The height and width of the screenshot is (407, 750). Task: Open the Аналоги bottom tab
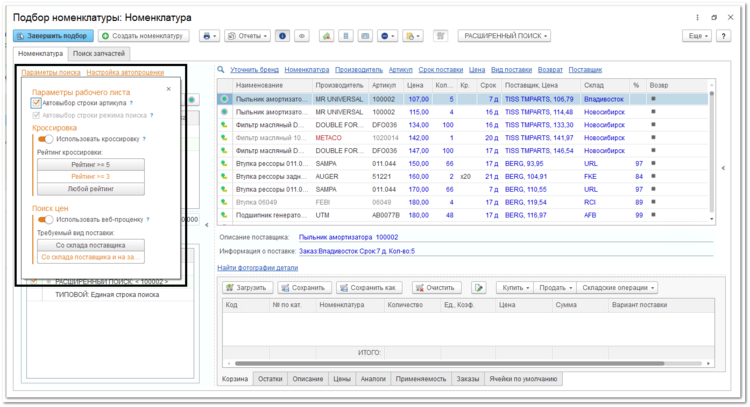pos(373,379)
